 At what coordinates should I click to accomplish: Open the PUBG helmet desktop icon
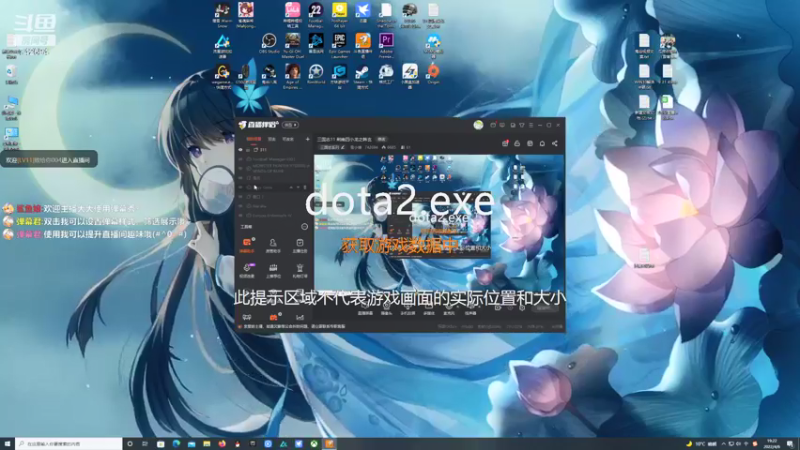(x=410, y=14)
